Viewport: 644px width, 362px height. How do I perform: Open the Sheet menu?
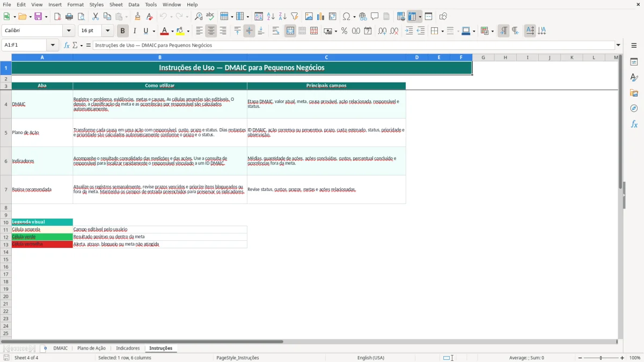116,4
